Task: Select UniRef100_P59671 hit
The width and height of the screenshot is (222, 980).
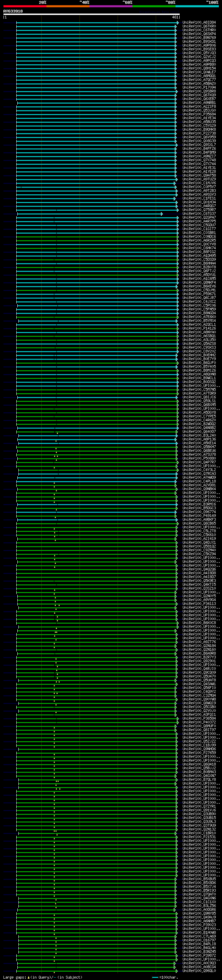Action: click(199, 294)
